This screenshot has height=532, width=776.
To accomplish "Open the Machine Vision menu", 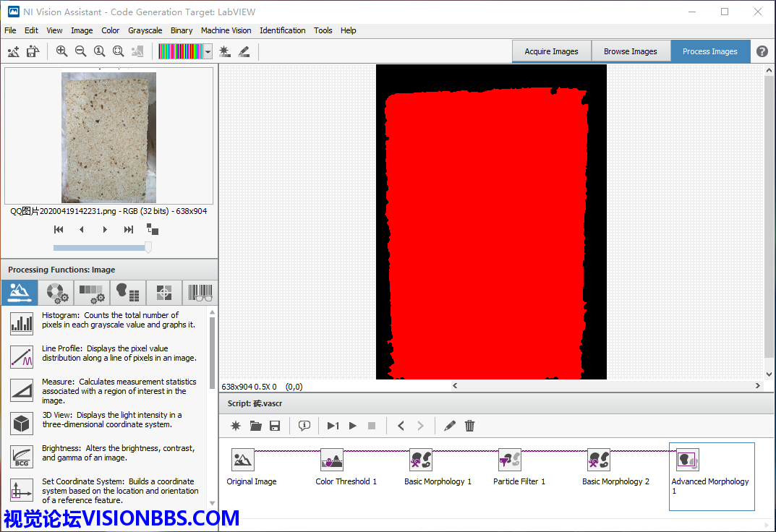I will [x=226, y=30].
